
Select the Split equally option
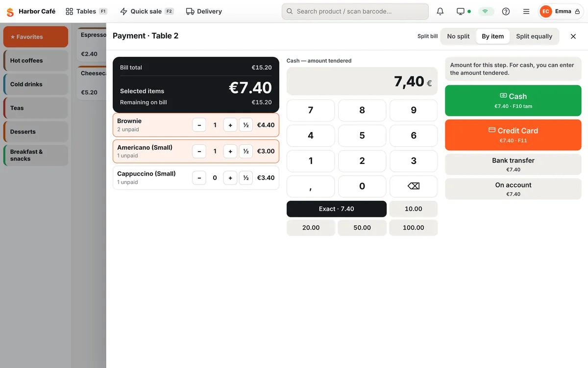(x=534, y=36)
